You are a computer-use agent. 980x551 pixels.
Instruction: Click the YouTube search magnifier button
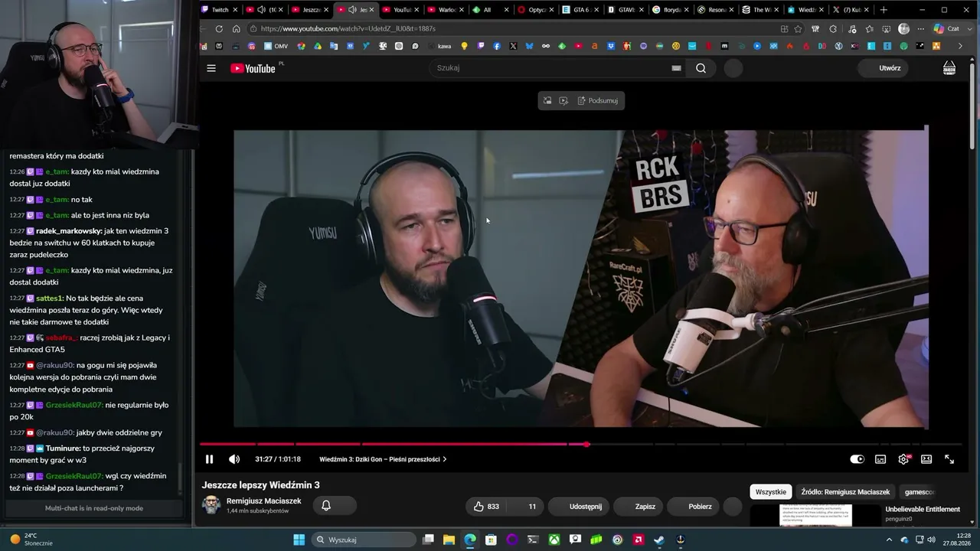[701, 68]
